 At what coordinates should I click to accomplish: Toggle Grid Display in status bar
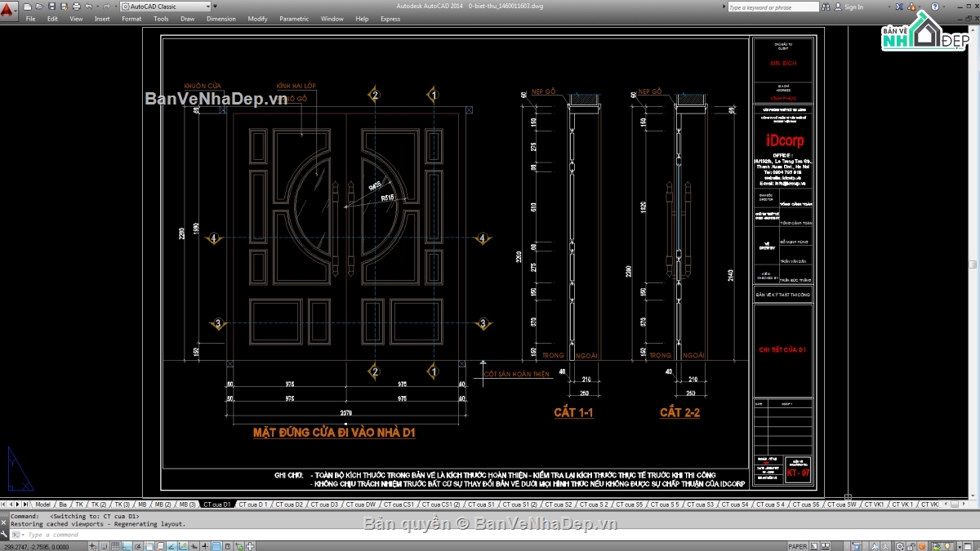[115, 547]
